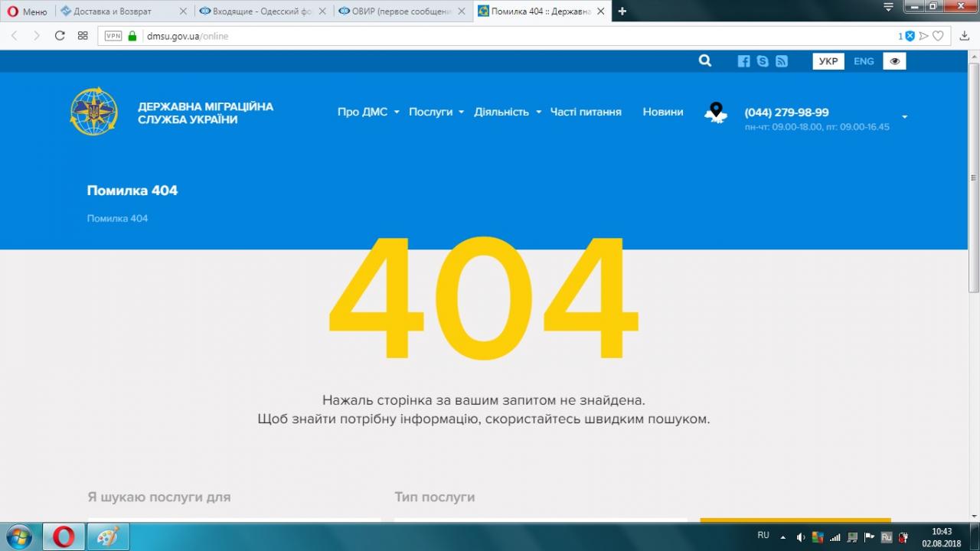Open the Skype contact icon
This screenshot has width=980, height=551.
click(x=763, y=61)
